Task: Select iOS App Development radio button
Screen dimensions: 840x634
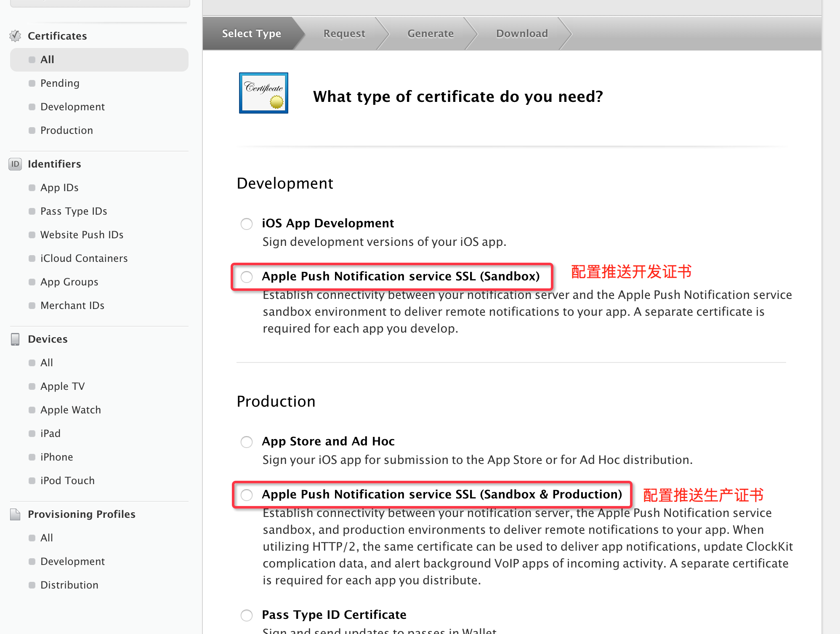Action: tap(247, 224)
